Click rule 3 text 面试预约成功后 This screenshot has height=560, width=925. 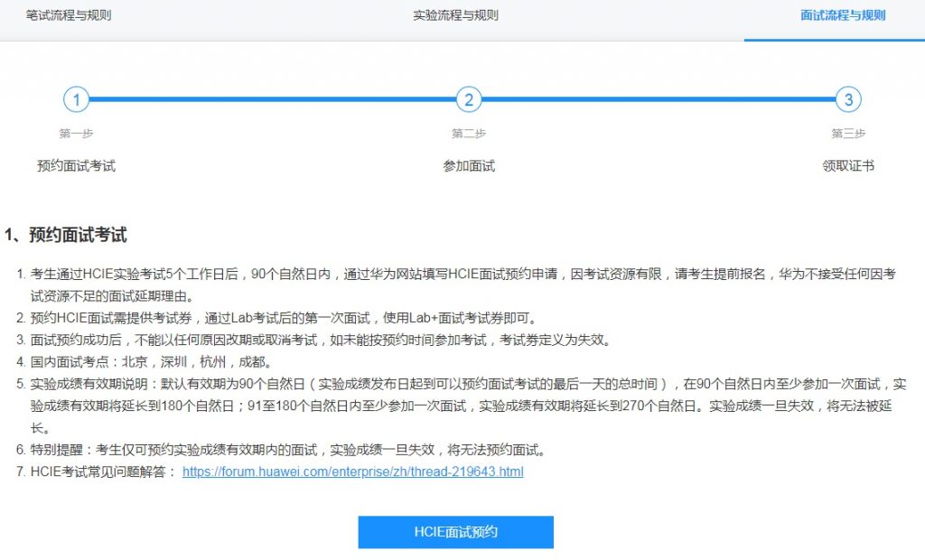(x=322, y=340)
